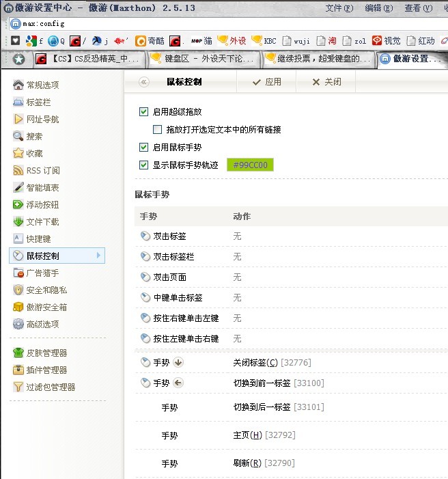Open 文件(F) menu
Image resolution: width=448 pixels, height=479 pixels.
pyautogui.click(x=339, y=8)
